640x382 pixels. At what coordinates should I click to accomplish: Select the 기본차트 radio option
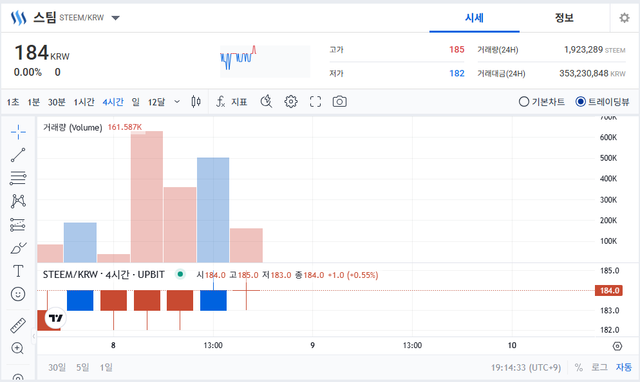coord(542,102)
